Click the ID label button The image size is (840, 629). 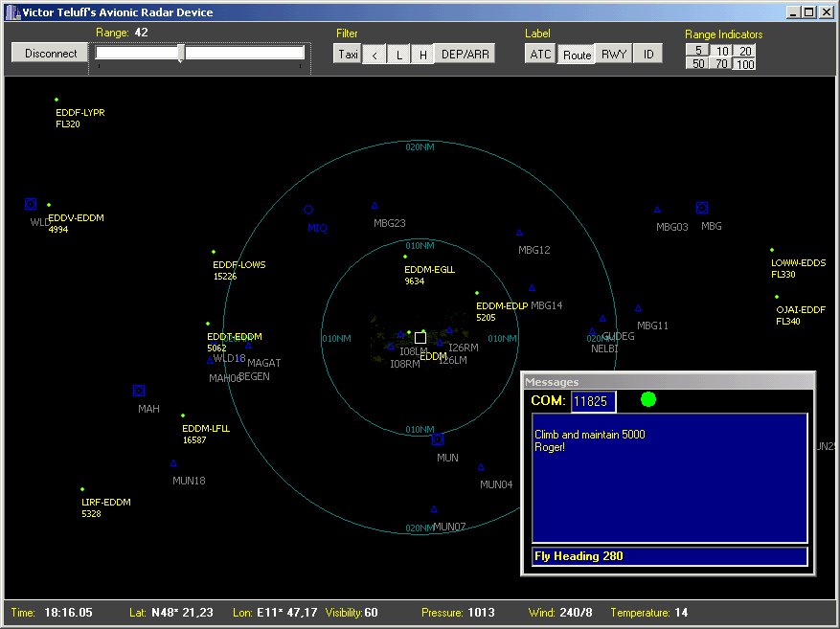coord(647,55)
